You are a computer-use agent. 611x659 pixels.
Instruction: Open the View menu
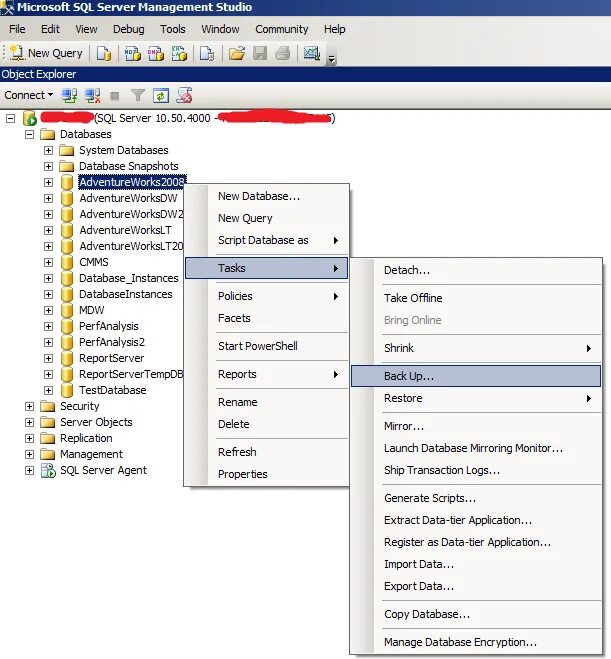(x=86, y=29)
